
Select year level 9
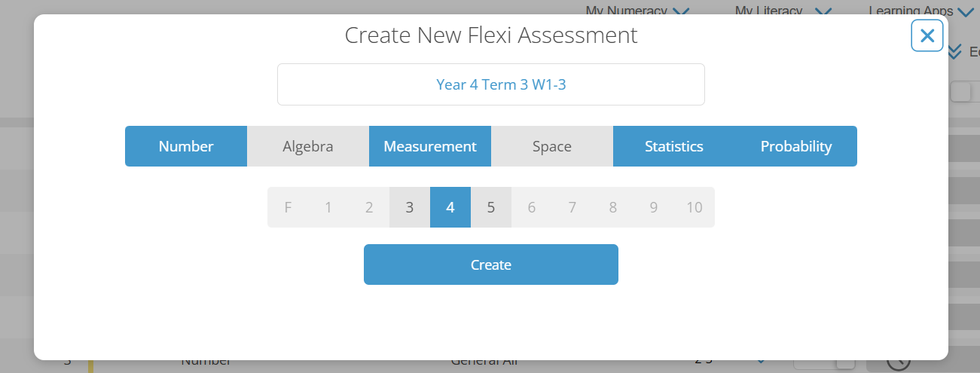(x=654, y=207)
